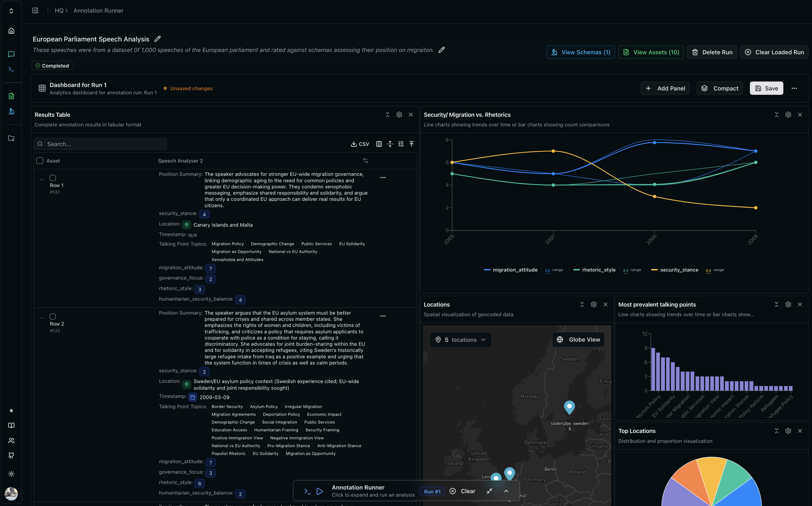
Task: Click the HQ breadcrumb
Action: (x=59, y=11)
